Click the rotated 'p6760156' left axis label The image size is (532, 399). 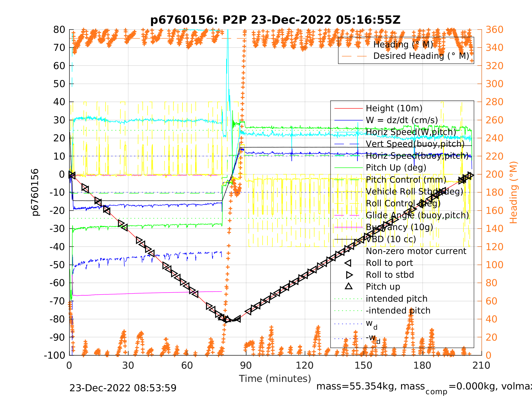coord(35,192)
